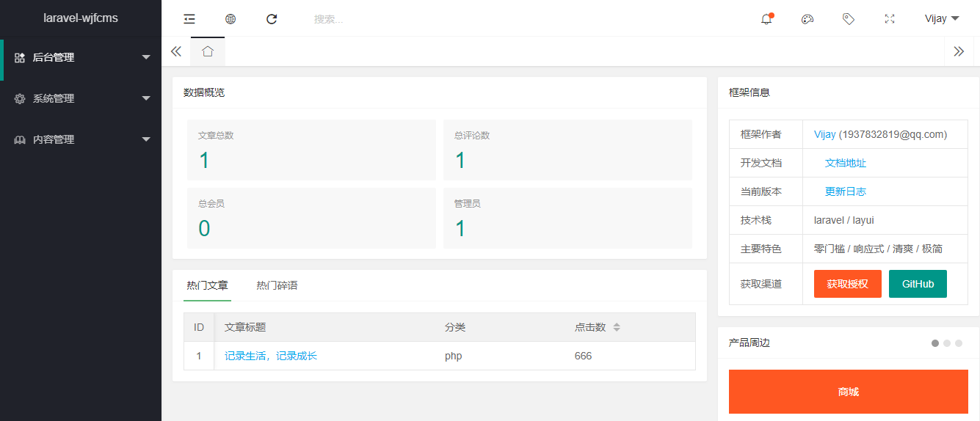980x421 pixels.
Task: Expand the 后台管理 menu arrow
Action: coord(146,57)
